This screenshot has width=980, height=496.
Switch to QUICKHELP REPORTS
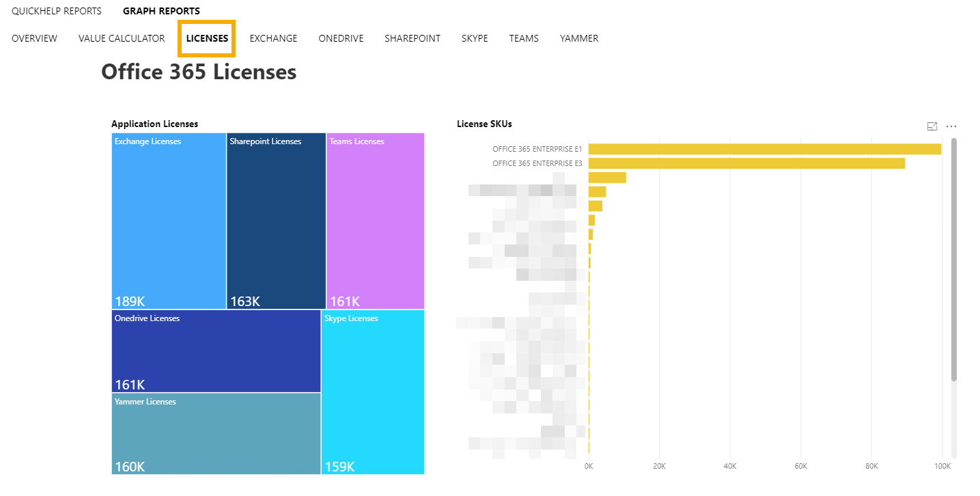[56, 10]
